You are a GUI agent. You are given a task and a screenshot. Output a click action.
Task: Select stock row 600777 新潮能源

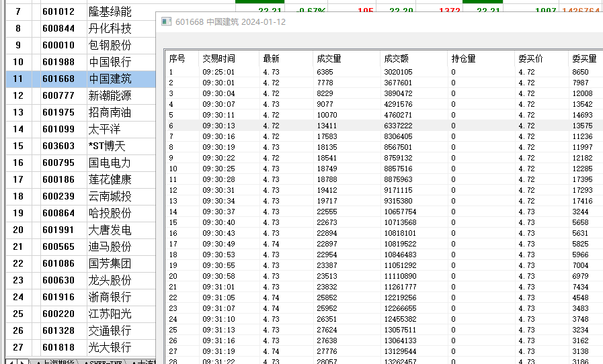pyautogui.click(x=81, y=96)
